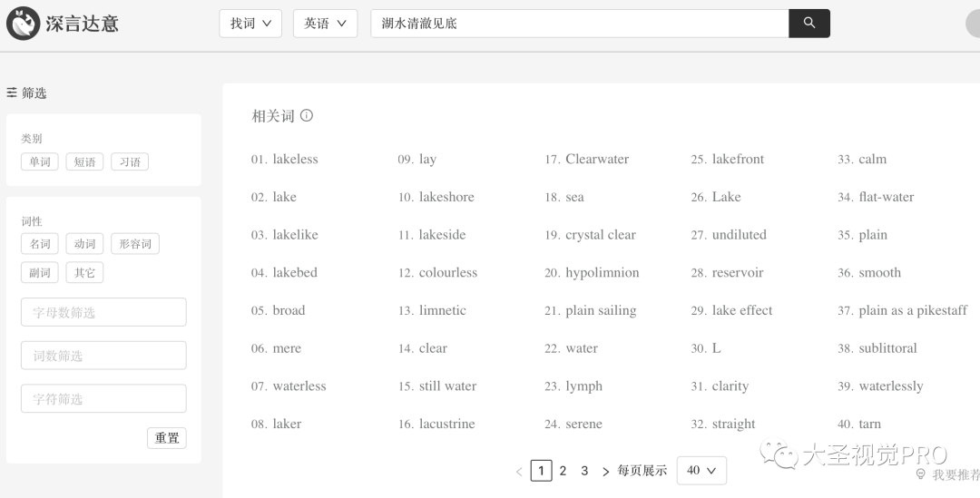Toggle the 单词 category filter
The image size is (980, 498).
point(40,162)
